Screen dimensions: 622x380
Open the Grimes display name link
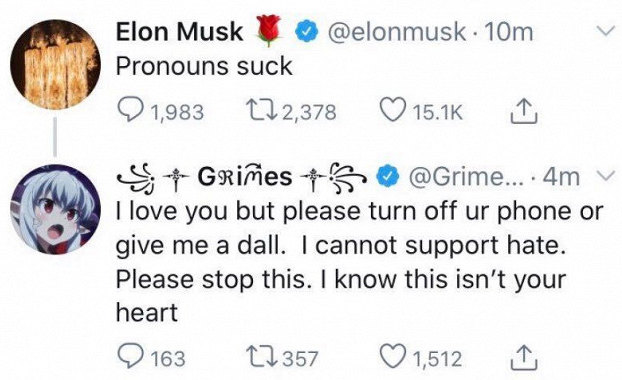click(x=242, y=177)
